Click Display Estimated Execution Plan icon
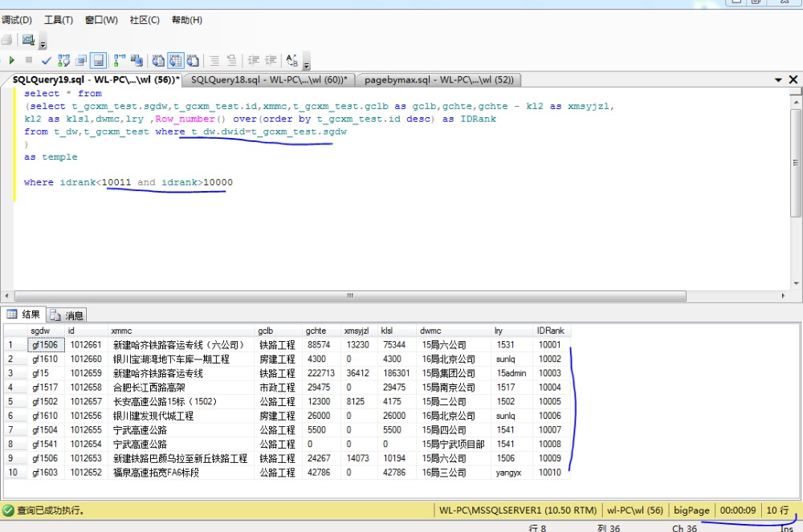Screen dimensions: 803x532 point(63,60)
